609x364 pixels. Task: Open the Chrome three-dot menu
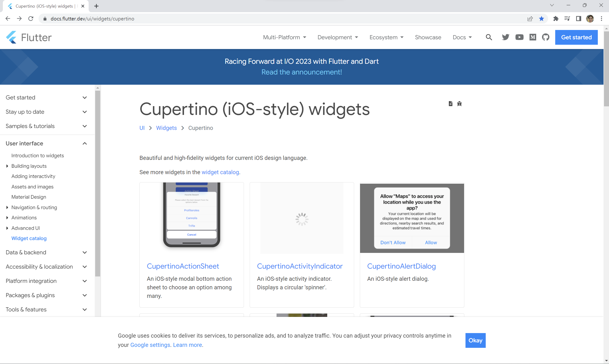click(x=601, y=19)
